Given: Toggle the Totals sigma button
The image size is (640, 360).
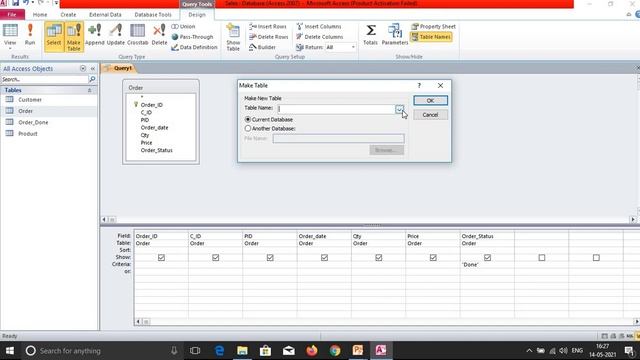Looking at the screenshot, I should tap(371, 35).
